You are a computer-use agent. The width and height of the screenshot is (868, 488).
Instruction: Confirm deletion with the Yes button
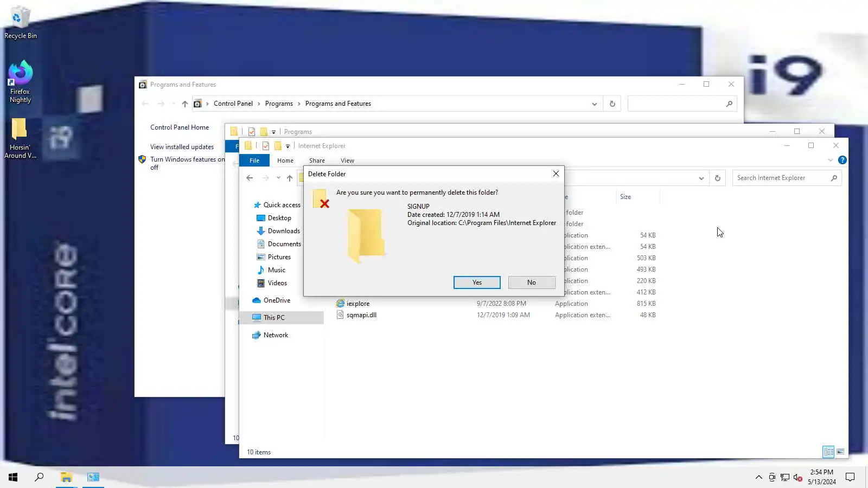click(477, 282)
